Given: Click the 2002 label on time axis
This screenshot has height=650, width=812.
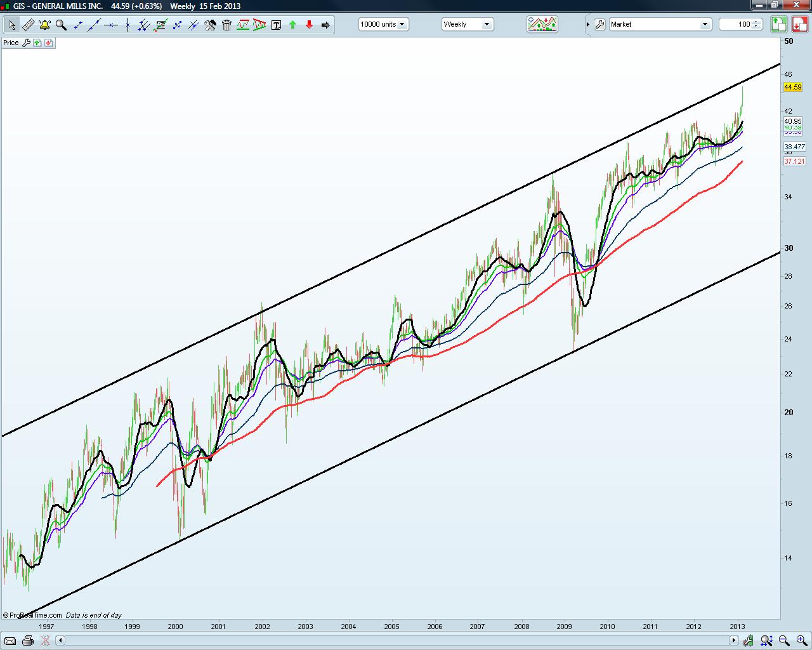Looking at the screenshot, I should click(262, 627).
